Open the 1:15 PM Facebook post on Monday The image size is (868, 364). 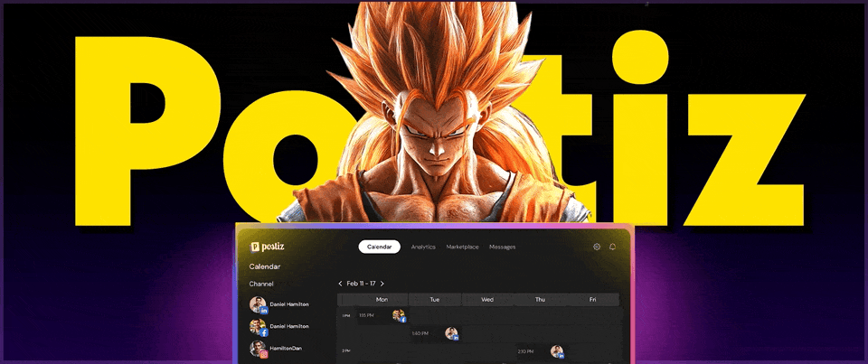[399, 315]
